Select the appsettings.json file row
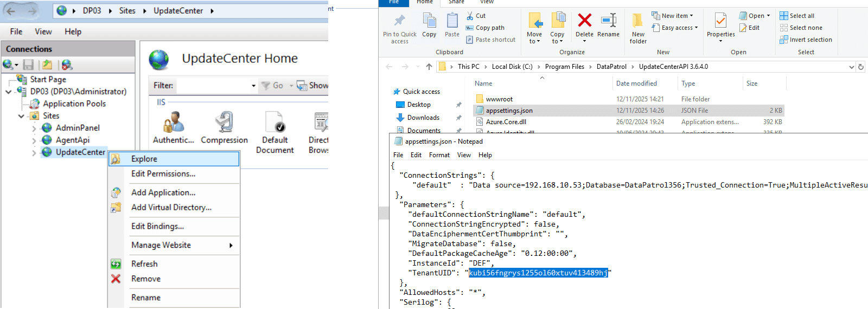Image resolution: width=868 pixels, height=309 pixels. click(x=509, y=111)
